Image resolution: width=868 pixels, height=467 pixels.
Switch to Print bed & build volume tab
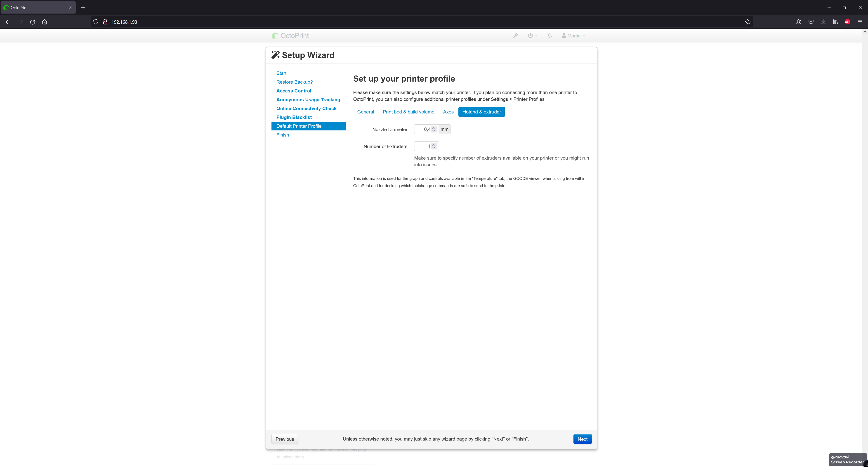pos(408,112)
